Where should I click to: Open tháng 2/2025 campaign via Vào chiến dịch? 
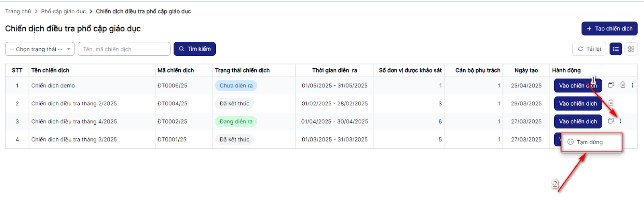click(x=578, y=104)
